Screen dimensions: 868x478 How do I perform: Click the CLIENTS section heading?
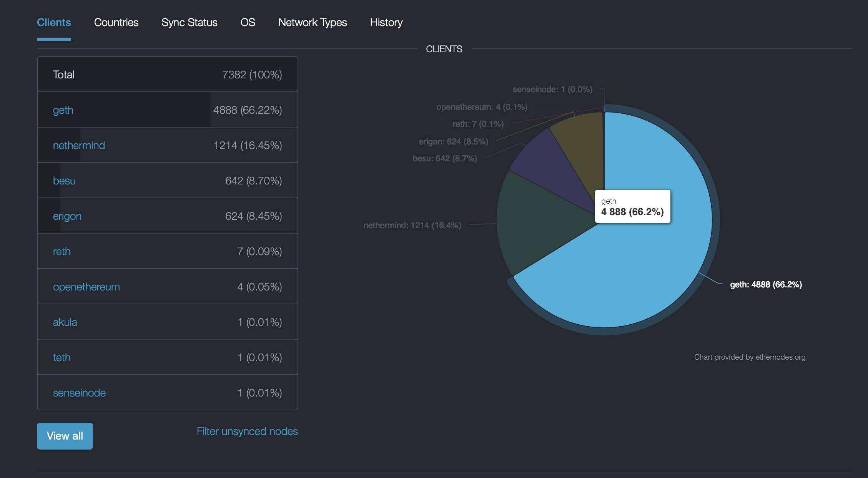click(444, 49)
